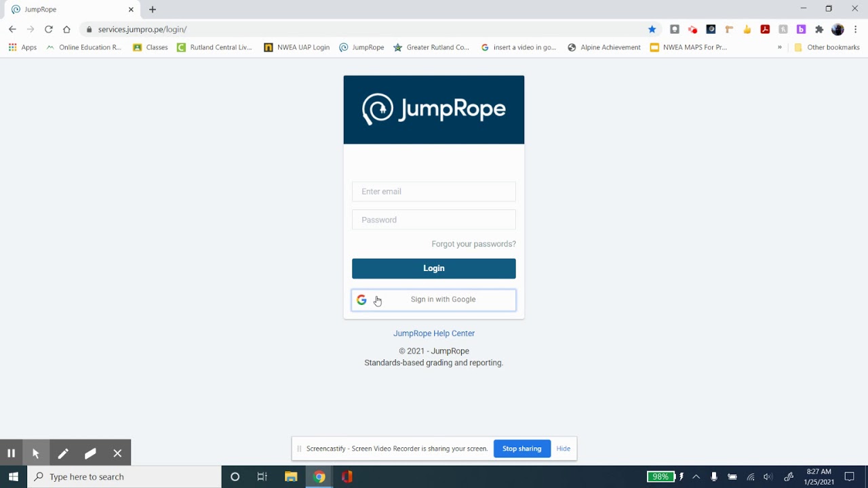Click the JumpRope logo banner

click(x=433, y=110)
